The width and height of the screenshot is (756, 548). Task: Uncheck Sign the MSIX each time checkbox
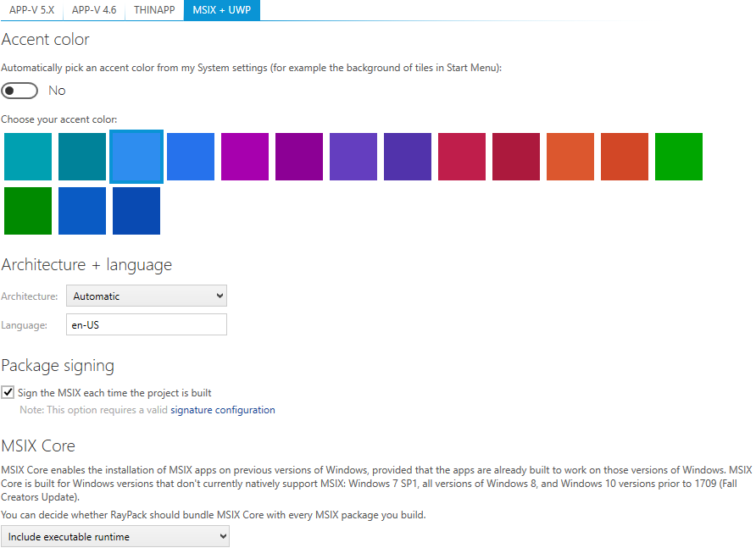pyautogui.click(x=8, y=393)
